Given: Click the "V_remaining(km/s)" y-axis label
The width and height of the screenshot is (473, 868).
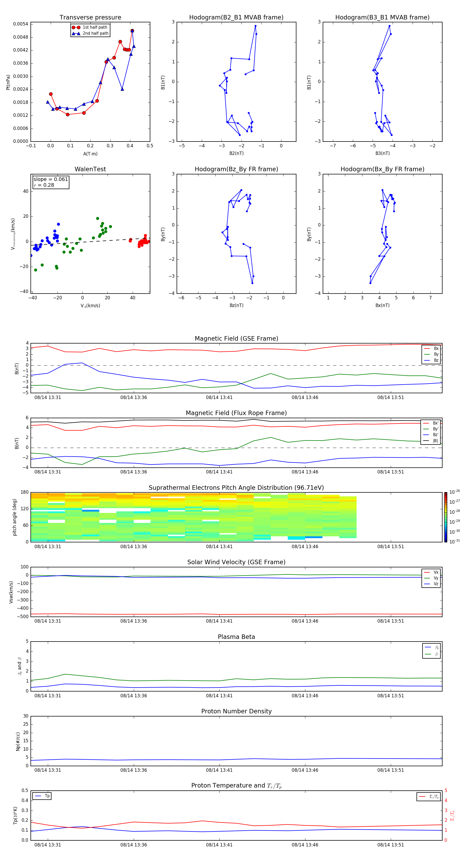Looking at the screenshot, I should click(x=13, y=234).
